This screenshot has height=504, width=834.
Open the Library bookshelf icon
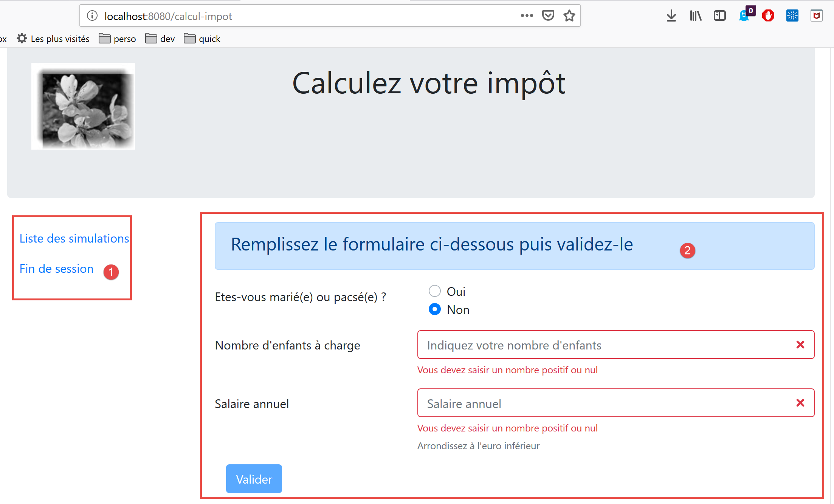pyautogui.click(x=695, y=16)
